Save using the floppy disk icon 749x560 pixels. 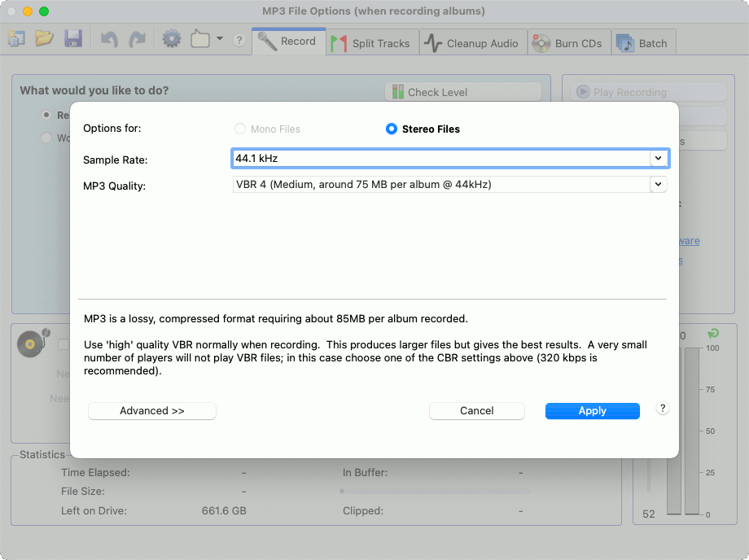(x=73, y=39)
